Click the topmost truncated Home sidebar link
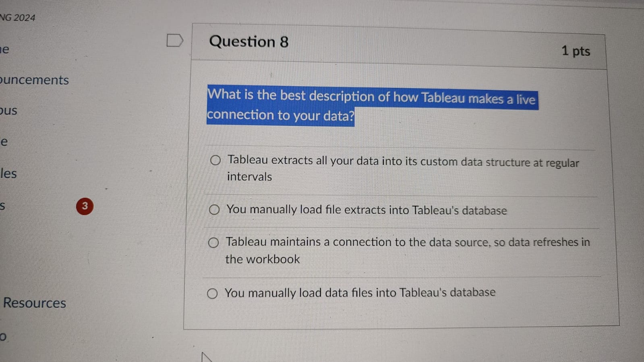The height and width of the screenshot is (362, 644). (x=4, y=50)
